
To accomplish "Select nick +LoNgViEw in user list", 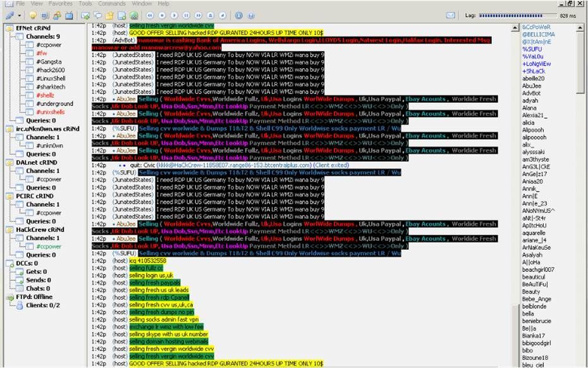I will pyautogui.click(x=536, y=64).
